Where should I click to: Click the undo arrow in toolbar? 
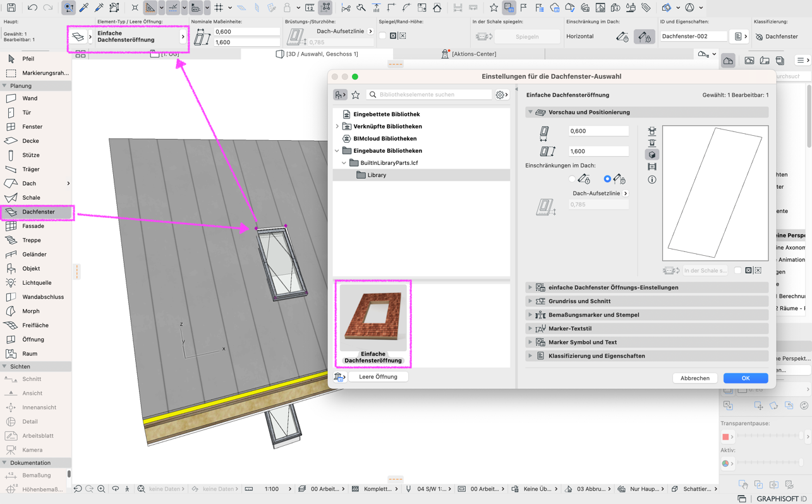pyautogui.click(x=32, y=8)
